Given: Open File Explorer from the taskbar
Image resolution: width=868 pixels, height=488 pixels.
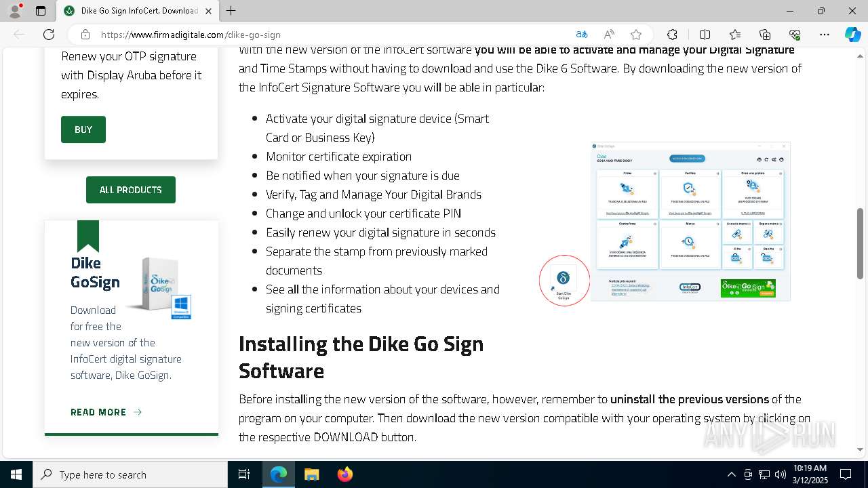Looking at the screenshot, I should coord(312,474).
